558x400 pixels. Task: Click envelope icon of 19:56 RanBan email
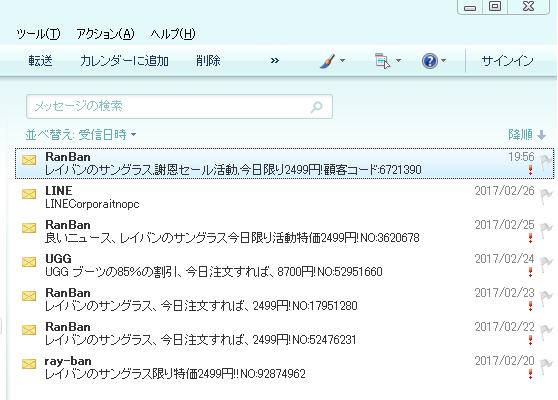pyautogui.click(x=29, y=160)
